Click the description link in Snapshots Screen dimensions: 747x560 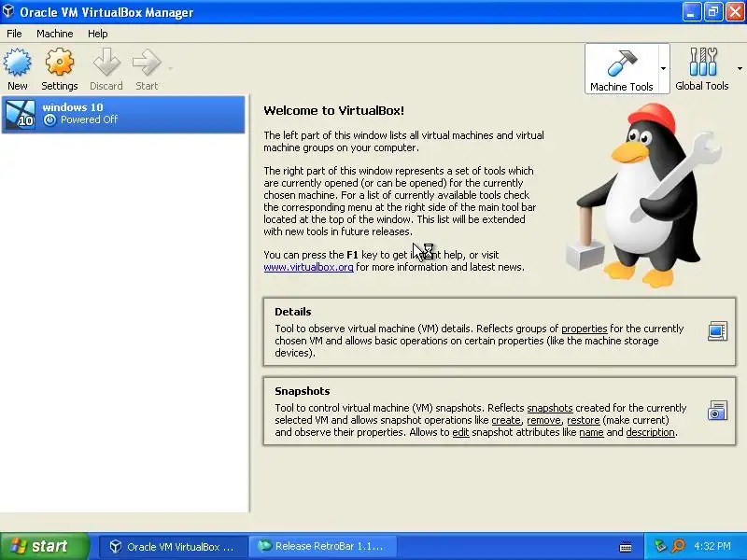click(650, 432)
